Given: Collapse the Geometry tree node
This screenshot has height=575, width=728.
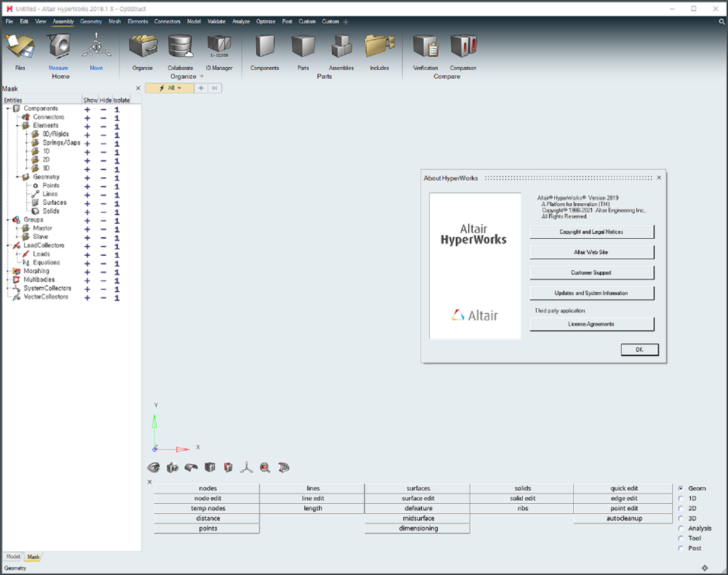Looking at the screenshot, I should coord(17,177).
